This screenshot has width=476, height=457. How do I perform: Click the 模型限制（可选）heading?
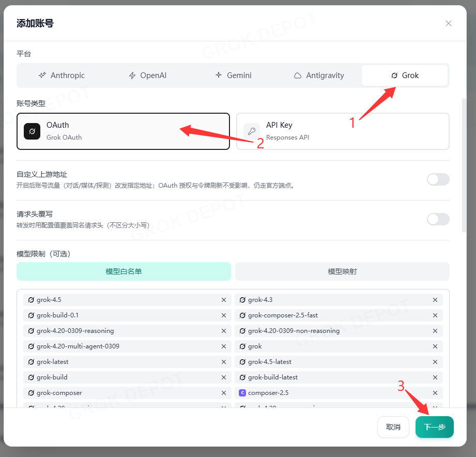[x=44, y=254]
